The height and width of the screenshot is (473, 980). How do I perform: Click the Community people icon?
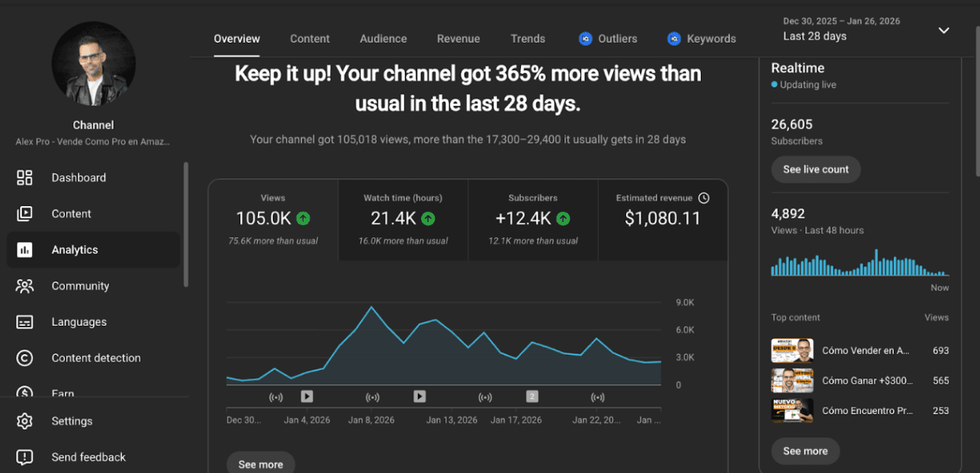pyautogui.click(x=24, y=286)
